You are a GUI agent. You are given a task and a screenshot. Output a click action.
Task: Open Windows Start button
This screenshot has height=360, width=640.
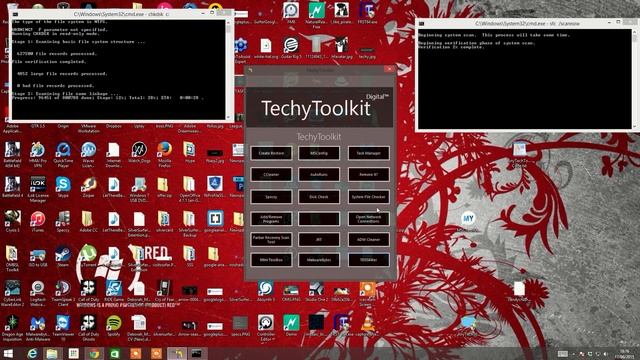click(8, 353)
